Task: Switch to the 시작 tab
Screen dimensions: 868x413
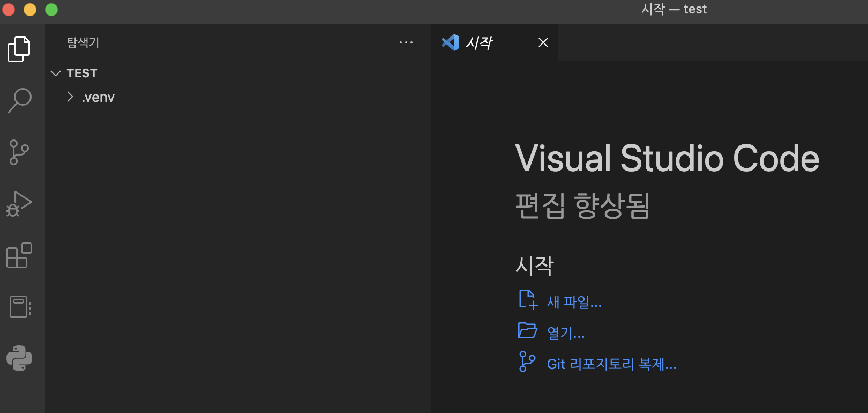Action: pos(494,42)
